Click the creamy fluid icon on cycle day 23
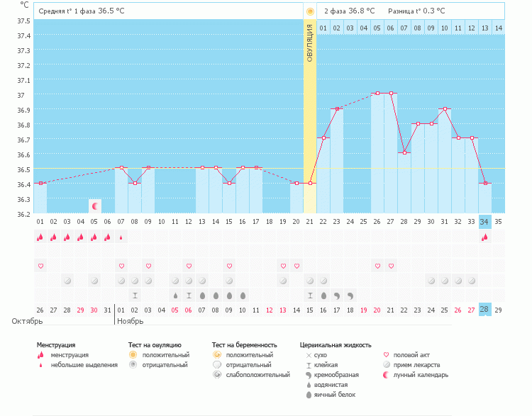Screen dimensions: 532x416 (x=337, y=295)
